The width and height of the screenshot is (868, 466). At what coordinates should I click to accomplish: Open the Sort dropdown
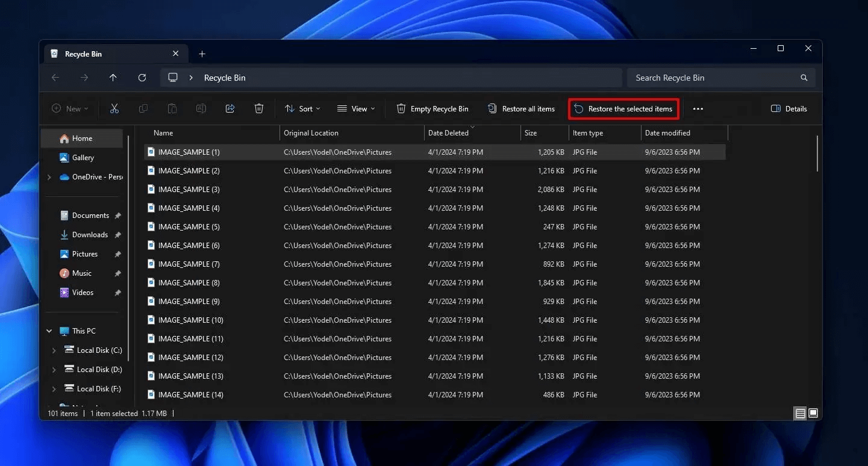[302, 108]
